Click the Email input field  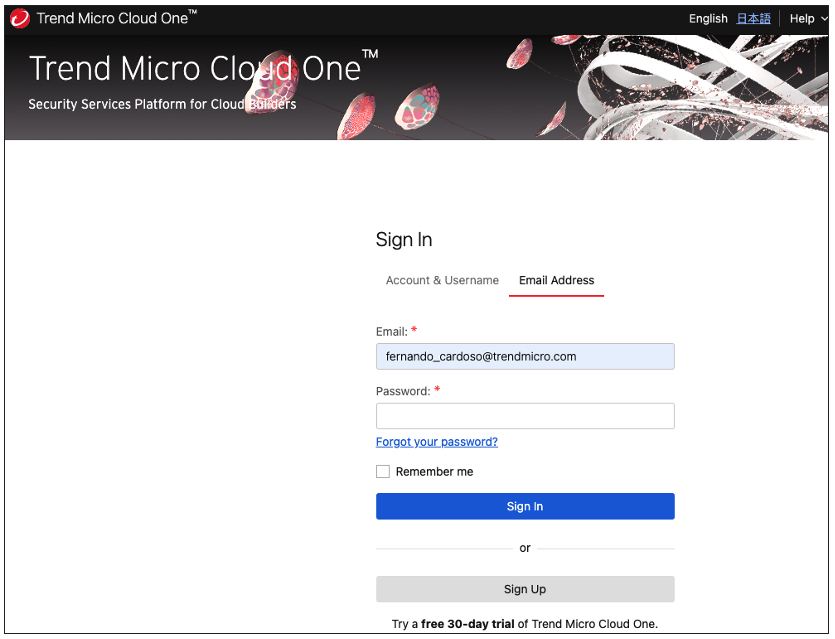click(x=525, y=356)
